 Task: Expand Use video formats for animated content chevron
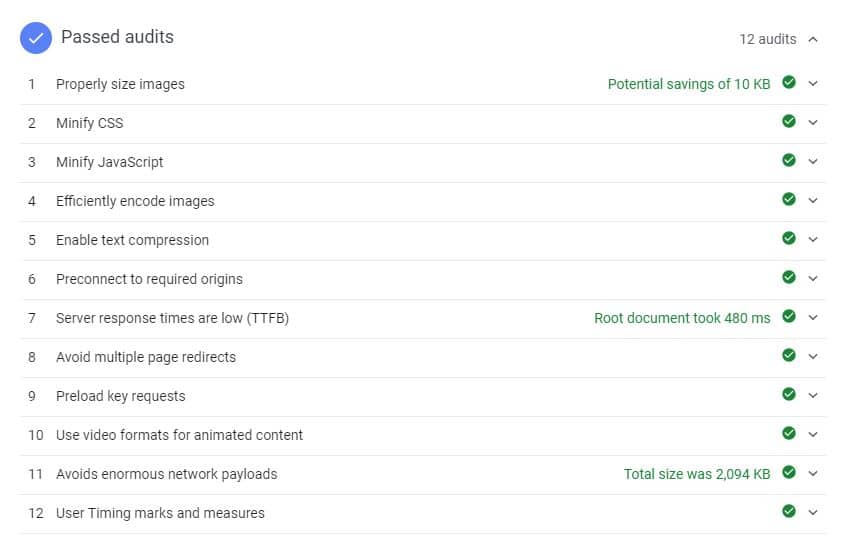tap(813, 434)
